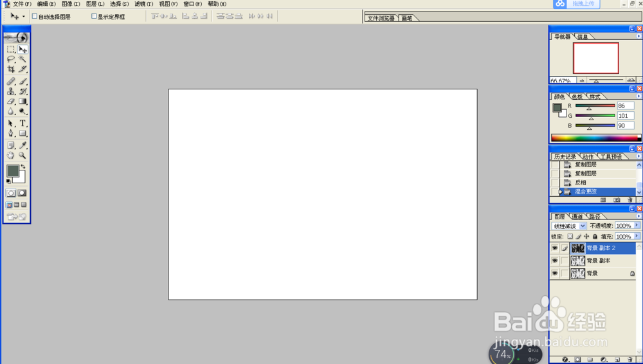Switch to Standard editing mode
Screen dimensions: 643x364
(x=11, y=193)
